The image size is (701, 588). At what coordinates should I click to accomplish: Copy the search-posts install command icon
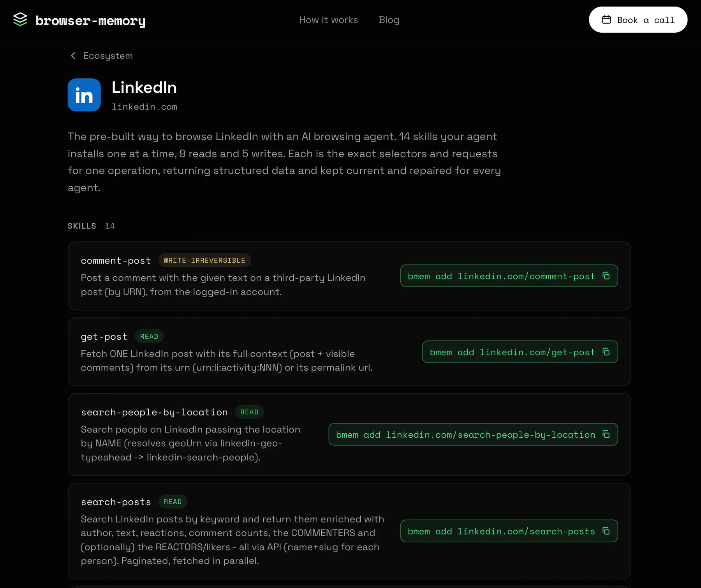point(606,531)
